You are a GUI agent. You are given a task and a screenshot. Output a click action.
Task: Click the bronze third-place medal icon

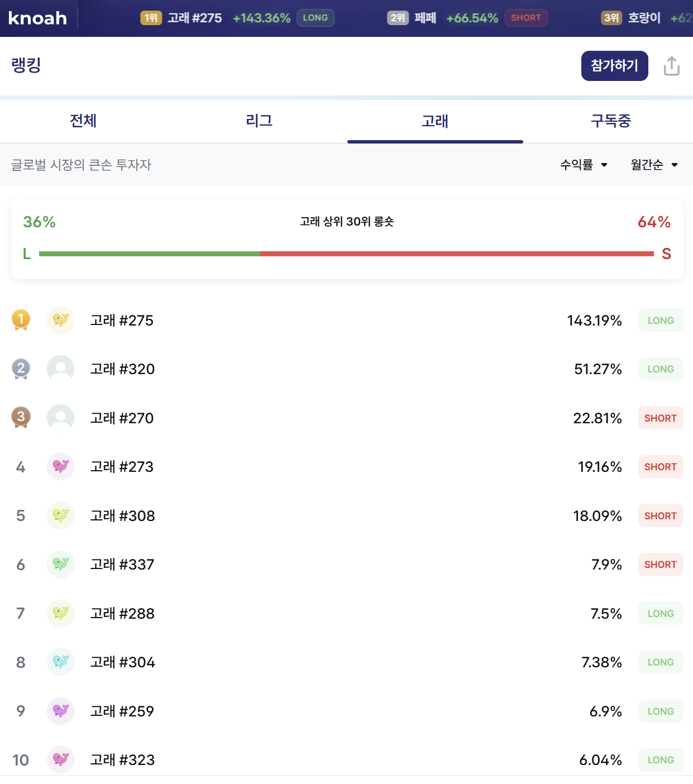[x=21, y=417]
